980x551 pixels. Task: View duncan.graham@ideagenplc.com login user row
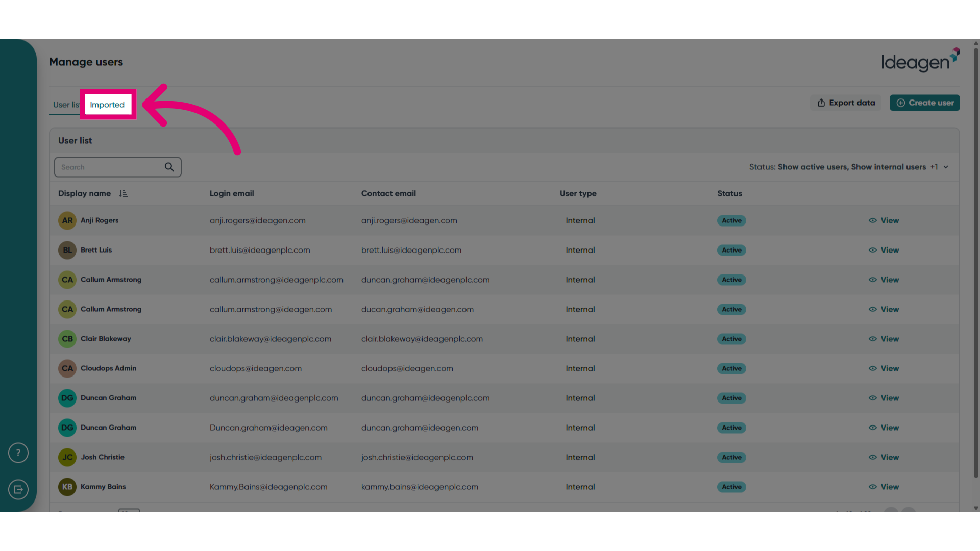pos(884,398)
